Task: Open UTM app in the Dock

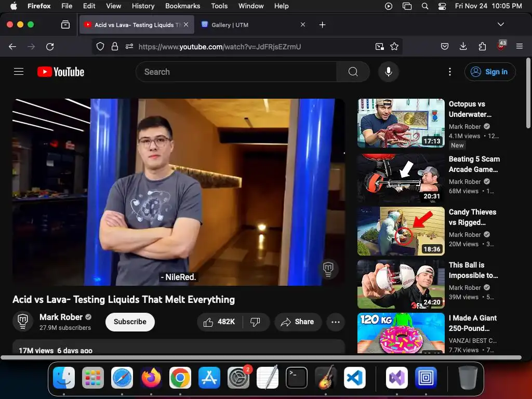Action: [x=426, y=378]
